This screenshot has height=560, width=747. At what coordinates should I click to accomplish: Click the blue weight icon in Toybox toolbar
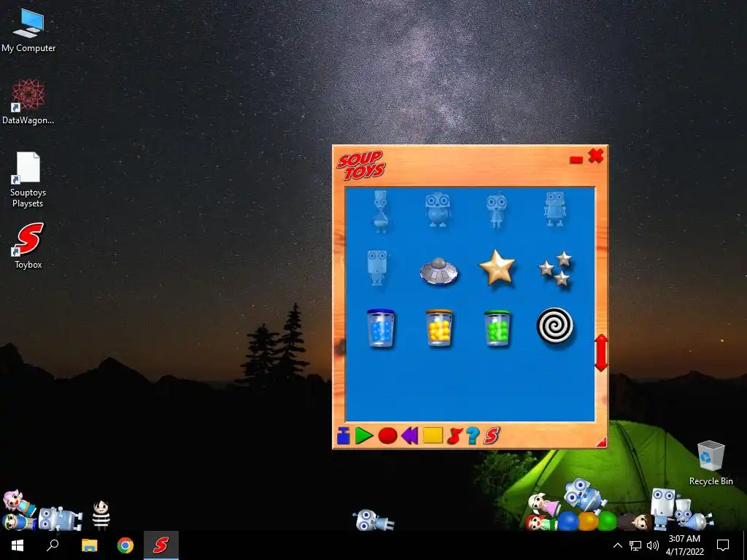[x=343, y=436]
